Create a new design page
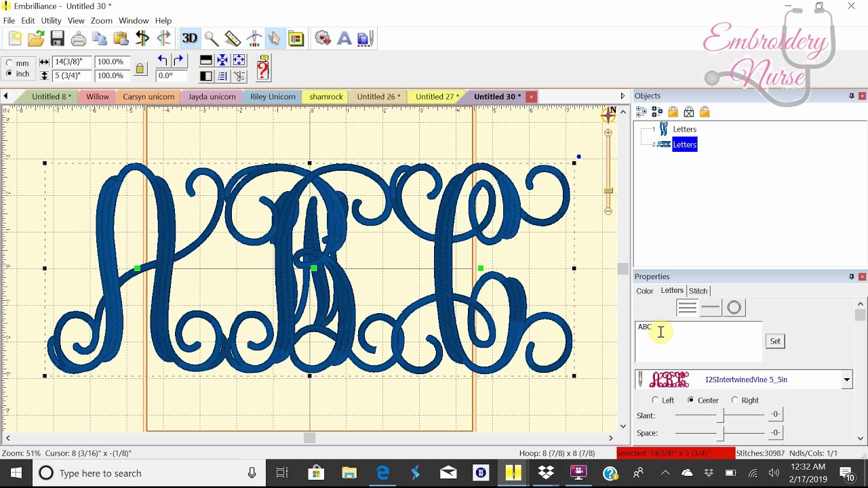Screen dimensions: 868x488 pyautogui.click(x=15, y=39)
